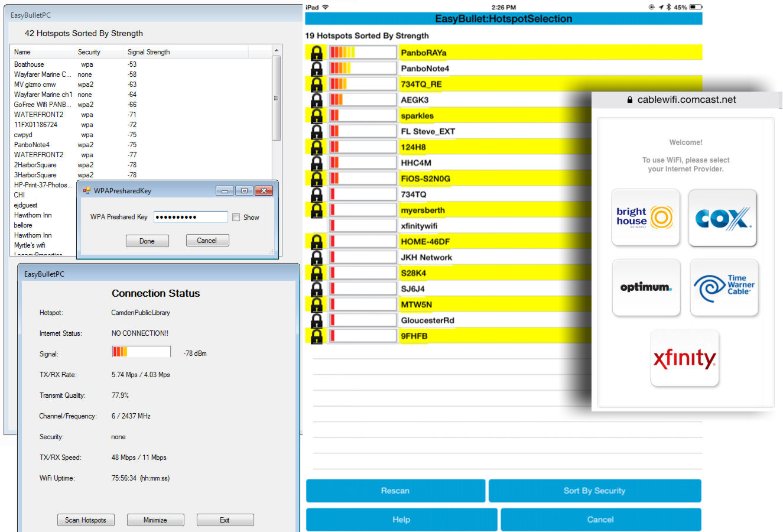783x532 pixels.
Task: Click the iPad battery icon in status bar
Action: click(x=696, y=7)
